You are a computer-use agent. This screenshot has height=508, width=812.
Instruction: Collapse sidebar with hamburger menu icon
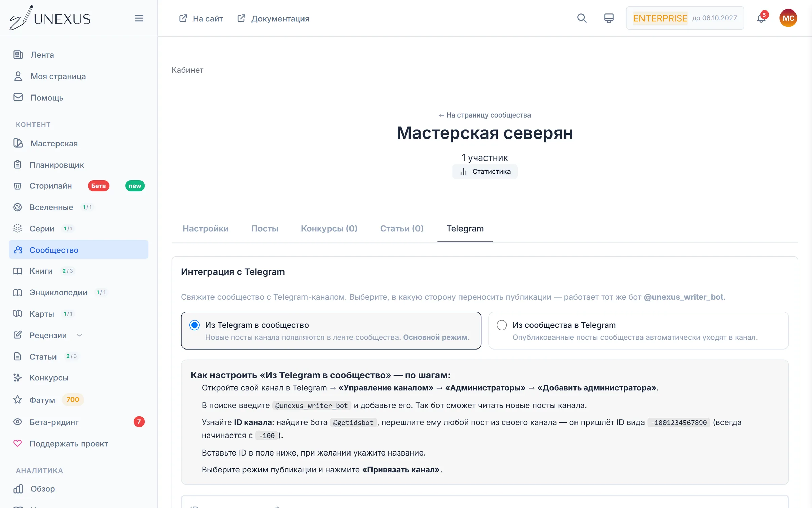[x=139, y=18]
